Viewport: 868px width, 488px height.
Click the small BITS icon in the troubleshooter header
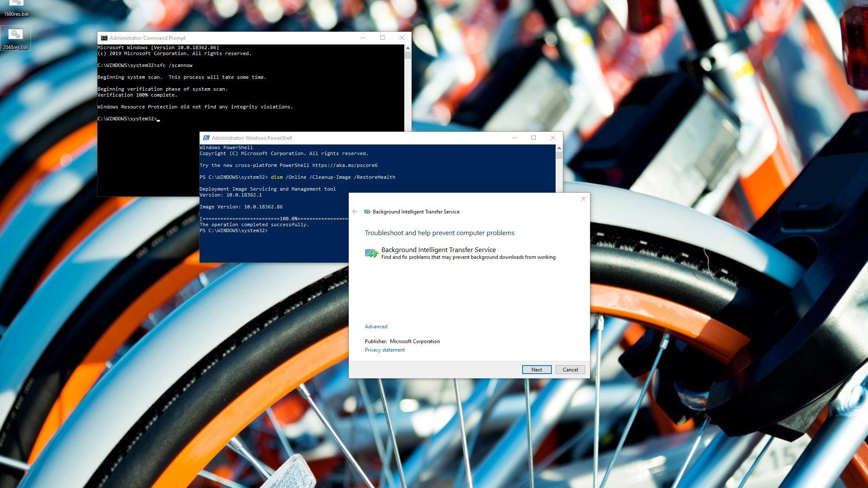(x=367, y=212)
